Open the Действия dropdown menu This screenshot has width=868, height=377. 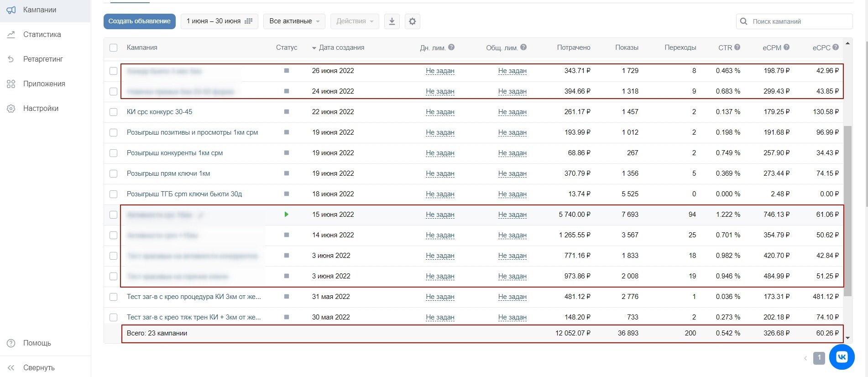coord(354,21)
